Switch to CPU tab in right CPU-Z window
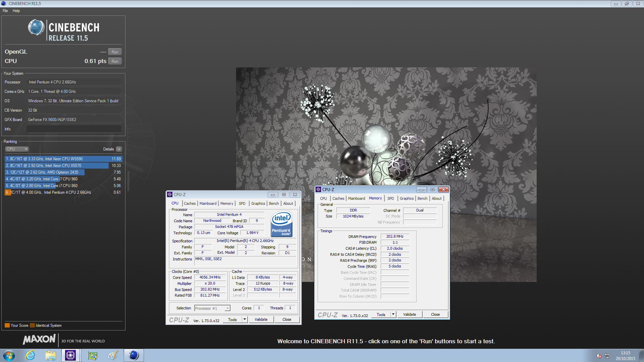The height and width of the screenshot is (362, 644). coord(323,198)
